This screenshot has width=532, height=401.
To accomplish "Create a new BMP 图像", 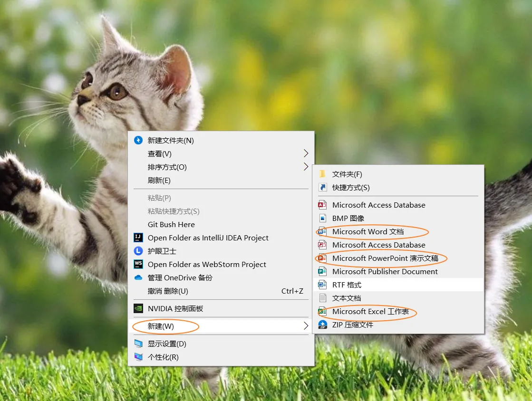I will (x=398, y=218).
